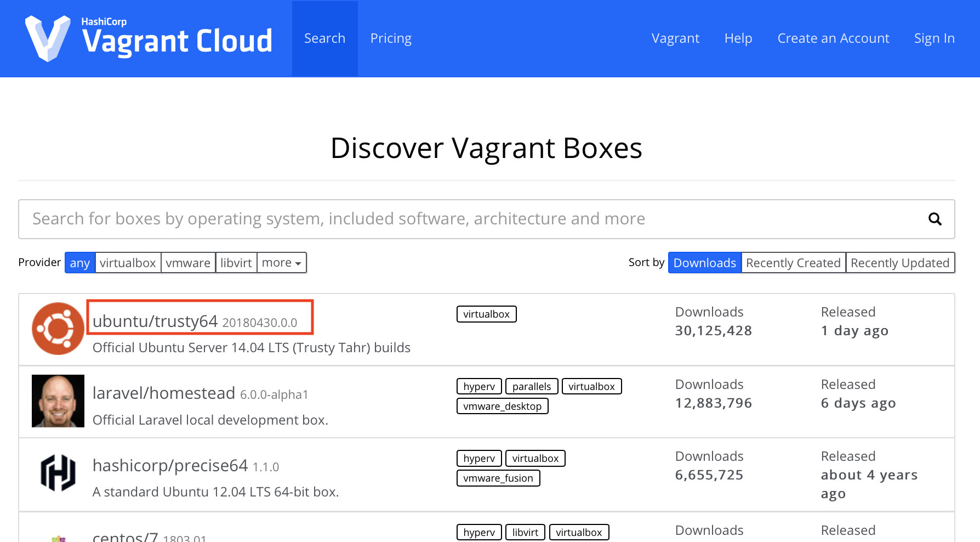
Task: Click the vmware_fusion tag
Action: click(498, 478)
